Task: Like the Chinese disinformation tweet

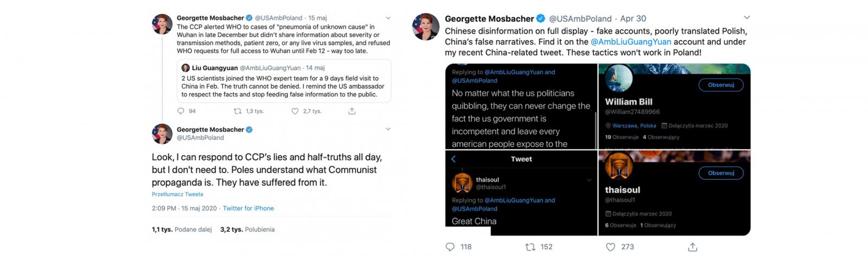Action: (x=611, y=247)
